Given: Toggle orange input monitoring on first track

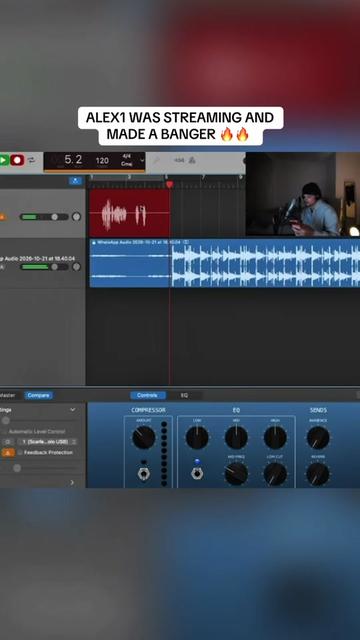Looking at the screenshot, I should [x=2, y=217].
